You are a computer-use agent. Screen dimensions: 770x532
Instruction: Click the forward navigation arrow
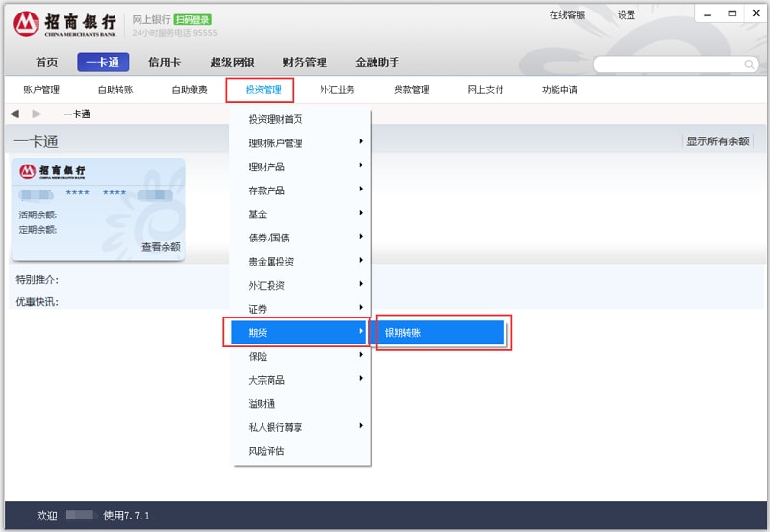click(37, 114)
